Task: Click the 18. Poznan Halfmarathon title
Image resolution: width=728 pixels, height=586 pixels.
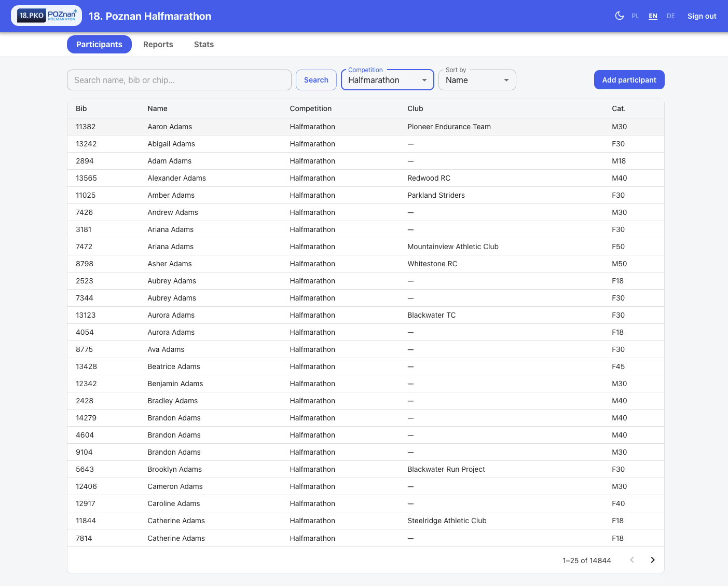Action: click(150, 16)
